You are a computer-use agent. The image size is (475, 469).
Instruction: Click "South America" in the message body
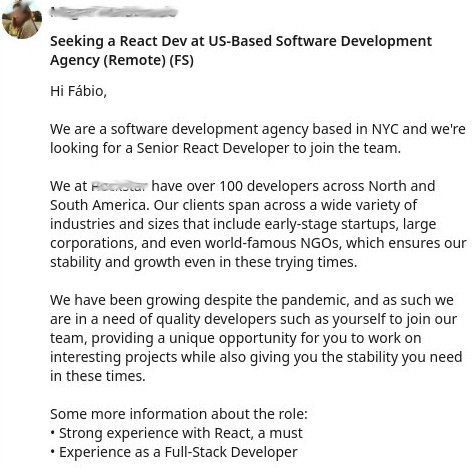coord(99,205)
